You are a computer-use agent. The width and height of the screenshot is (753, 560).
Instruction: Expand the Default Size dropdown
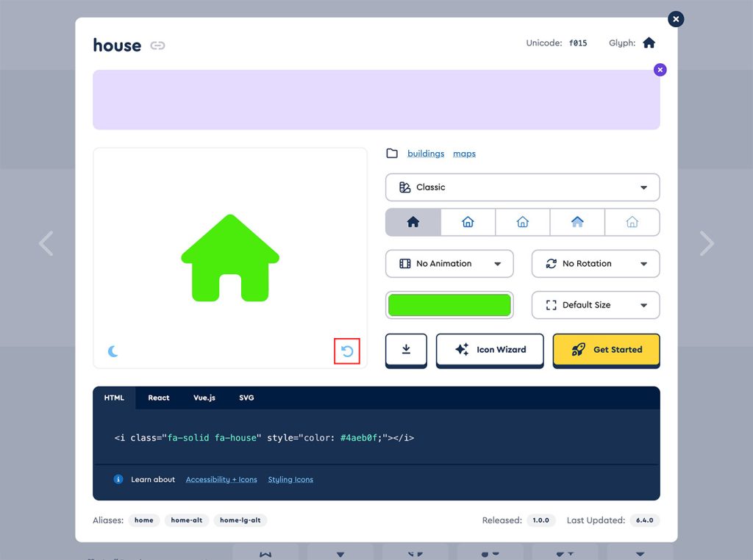point(595,305)
